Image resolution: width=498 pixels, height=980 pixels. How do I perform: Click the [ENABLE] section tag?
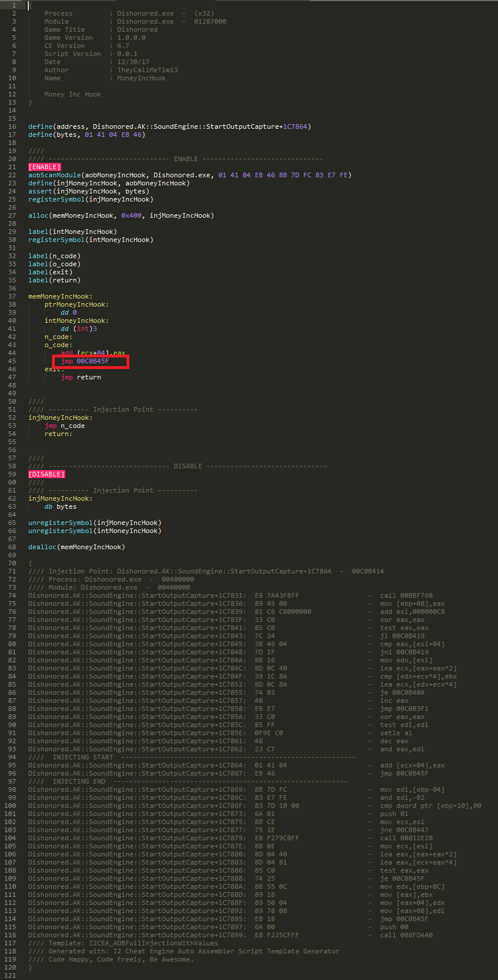[x=44, y=167]
